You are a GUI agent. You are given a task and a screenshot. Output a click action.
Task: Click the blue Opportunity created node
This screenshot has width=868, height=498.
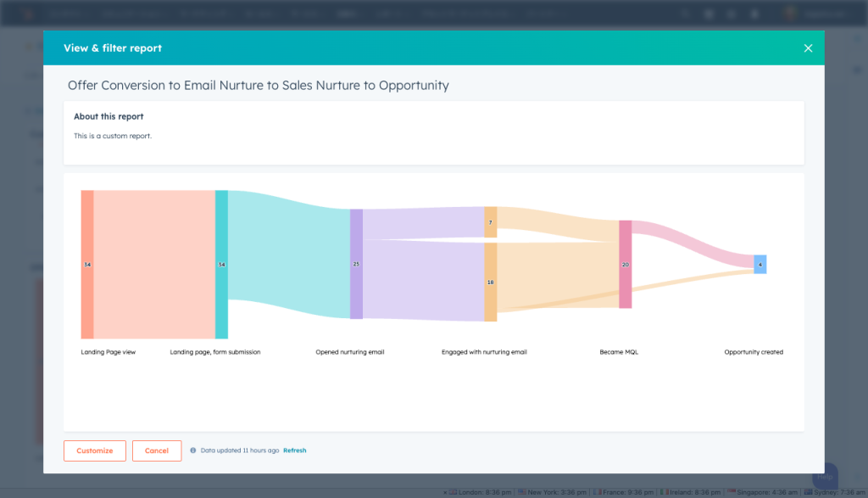(760, 264)
